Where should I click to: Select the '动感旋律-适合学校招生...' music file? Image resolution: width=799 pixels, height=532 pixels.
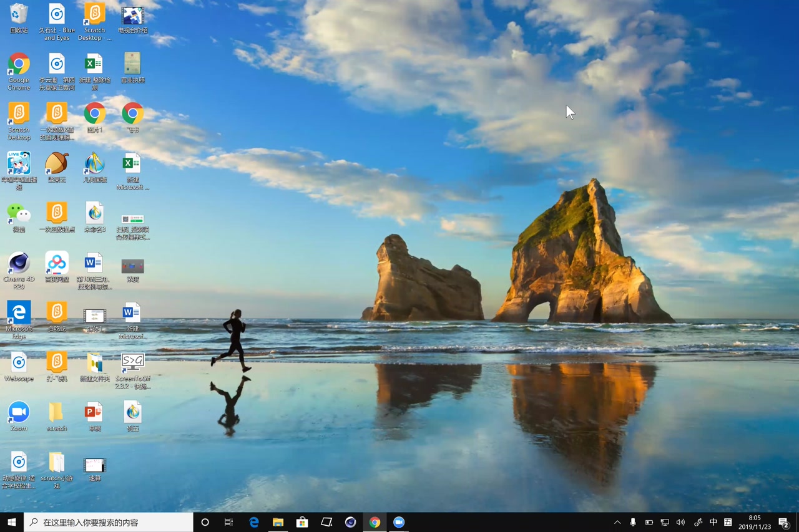19,470
